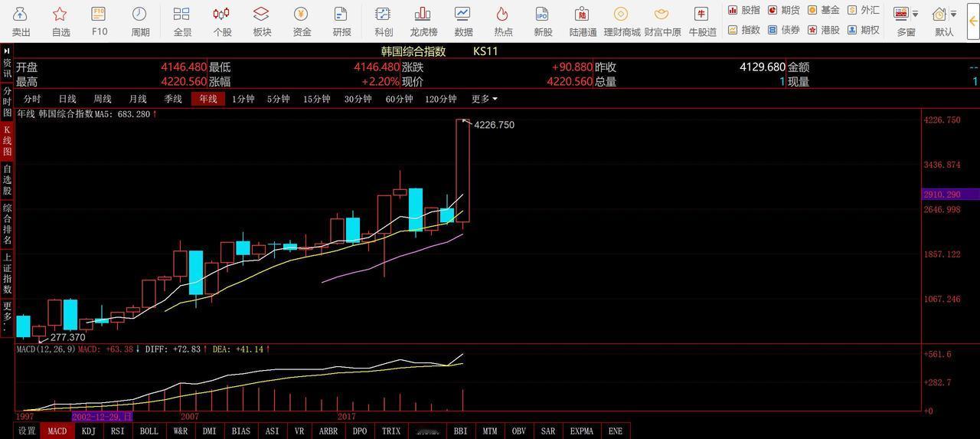Switch to 5分钟 chart tab
Viewport: 980px width, 439px height.
[278, 99]
